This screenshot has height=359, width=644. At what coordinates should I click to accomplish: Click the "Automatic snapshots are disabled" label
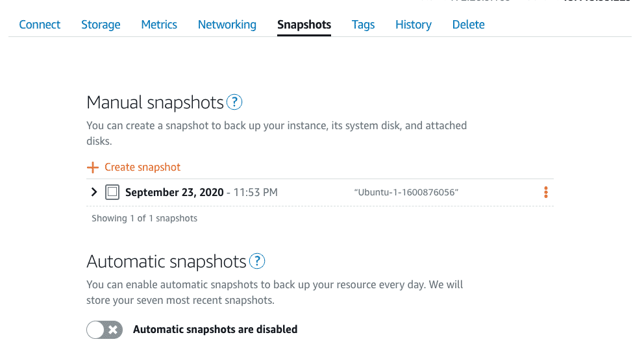tap(216, 329)
